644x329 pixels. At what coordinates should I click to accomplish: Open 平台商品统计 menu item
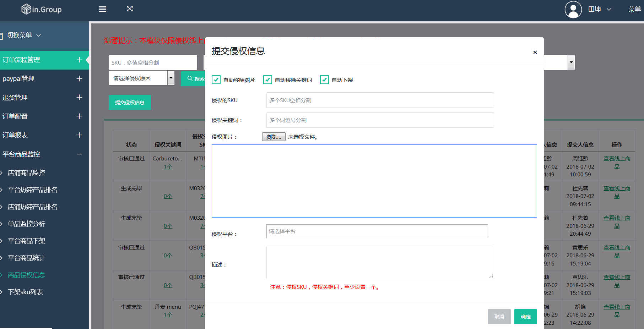[x=27, y=258]
